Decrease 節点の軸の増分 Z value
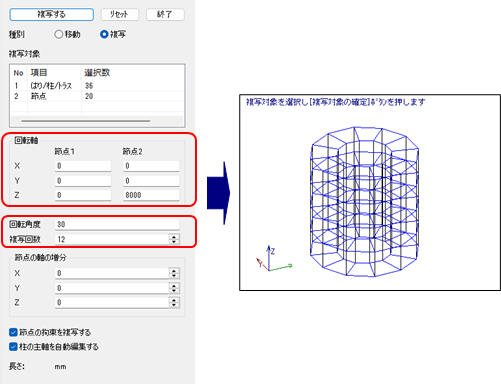The width and height of the screenshot is (501, 384). pyautogui.click(x=174, y=305)
